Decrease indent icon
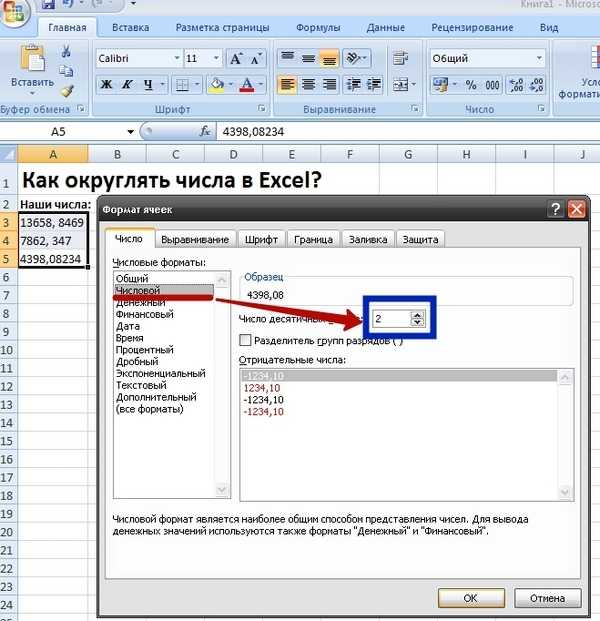This screenshot has height=621, width=600. [353, 84]
